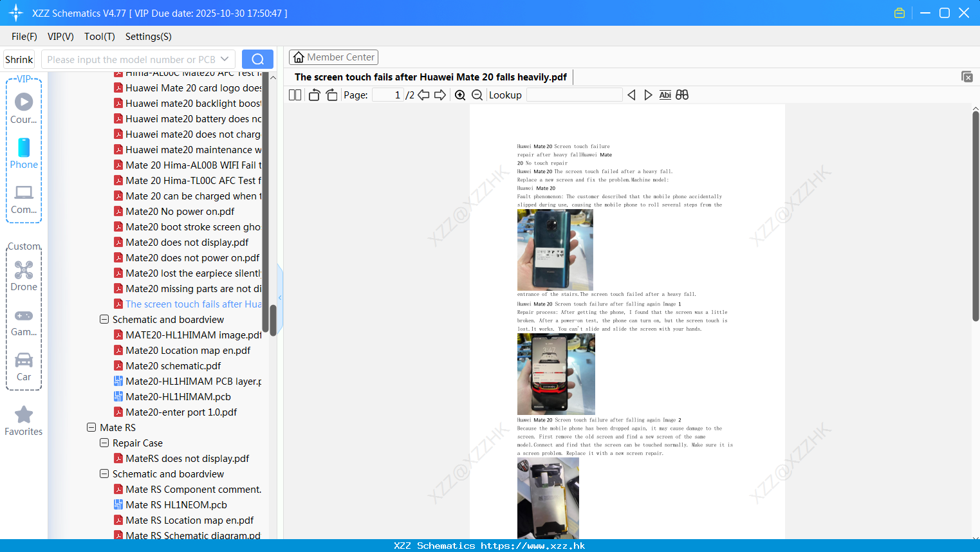Click the Shrink button
980x552 pixels.
[x=19, y=59]
